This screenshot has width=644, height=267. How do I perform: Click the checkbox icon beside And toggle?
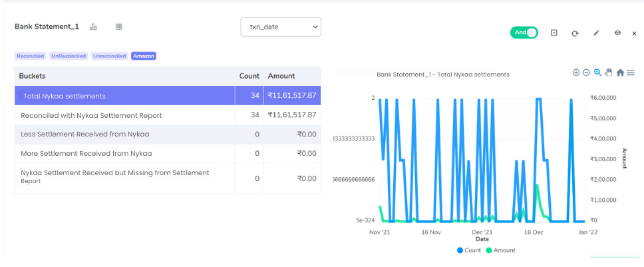pos(554,33)
